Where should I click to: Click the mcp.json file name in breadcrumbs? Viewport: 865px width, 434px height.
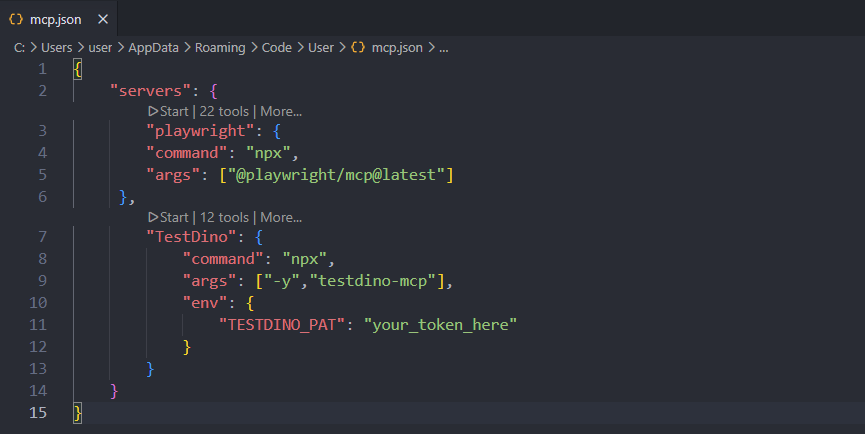(x=397, y=47)
